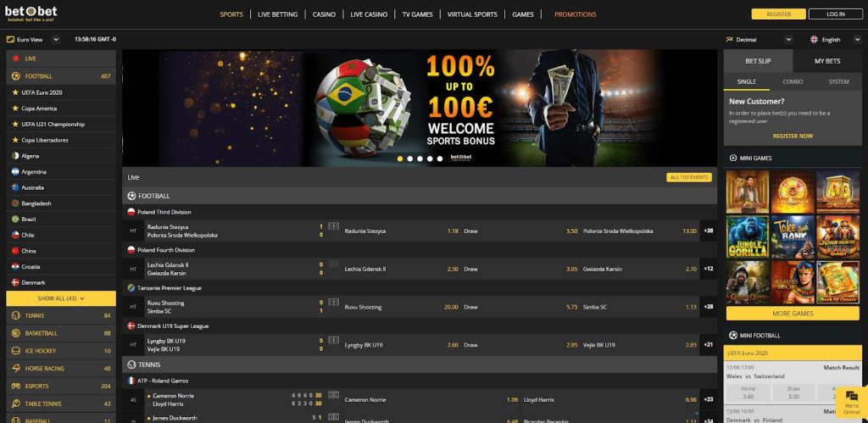Expand the Show All (43) countries list
Viewport: 868px width, 423px height.
tap(60, 298)
